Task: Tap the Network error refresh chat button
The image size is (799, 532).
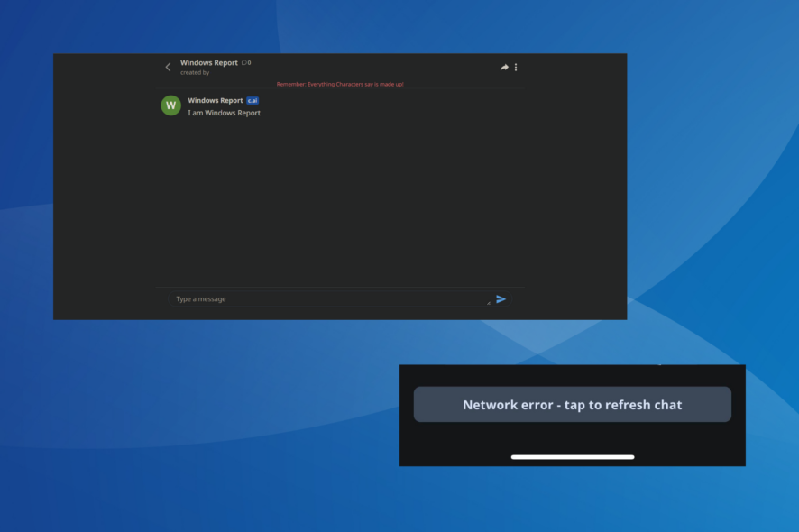Action: pyautogui.click(x=573, y=404)
